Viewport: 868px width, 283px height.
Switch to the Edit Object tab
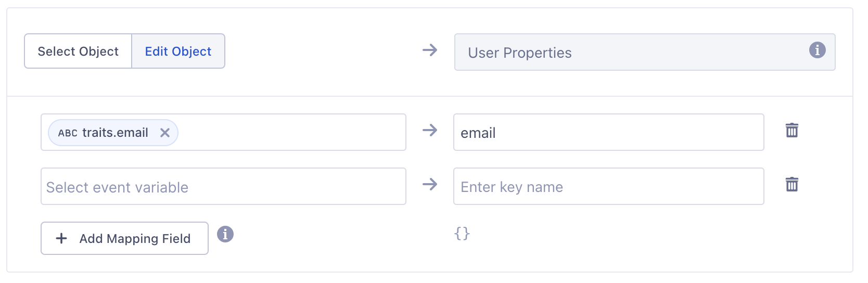178,52
